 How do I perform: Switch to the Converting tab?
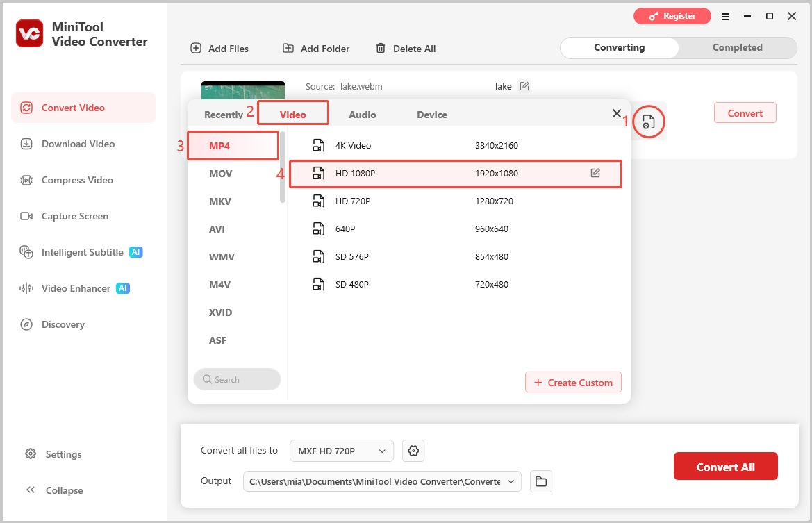pyautogui.click(x=620, y=48)
